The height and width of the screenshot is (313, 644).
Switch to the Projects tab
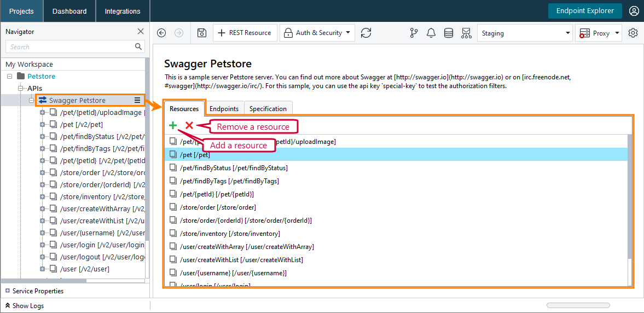(x=21, y=11)
